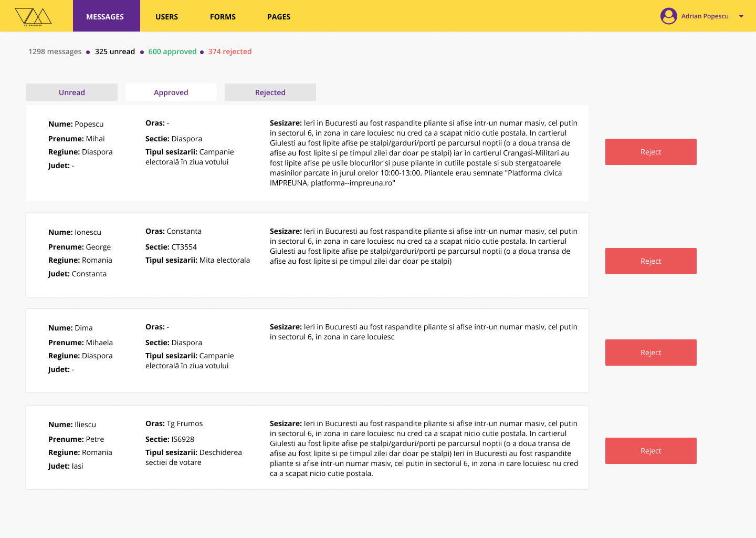Open the FORMS section

223,17
